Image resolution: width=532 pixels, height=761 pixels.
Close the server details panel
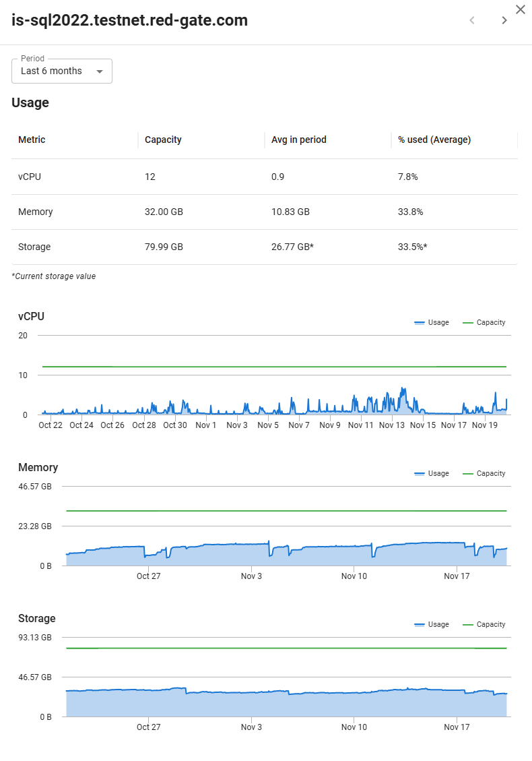520,9
